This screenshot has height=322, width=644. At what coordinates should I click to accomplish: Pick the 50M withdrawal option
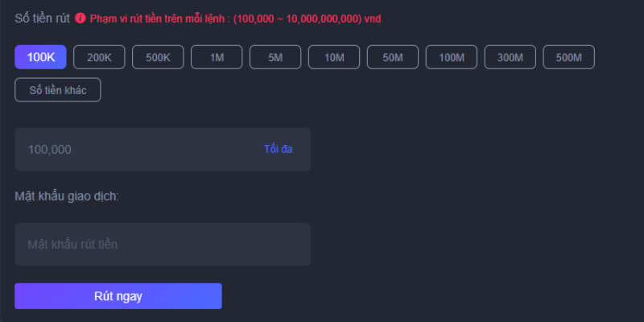(393, 57)
